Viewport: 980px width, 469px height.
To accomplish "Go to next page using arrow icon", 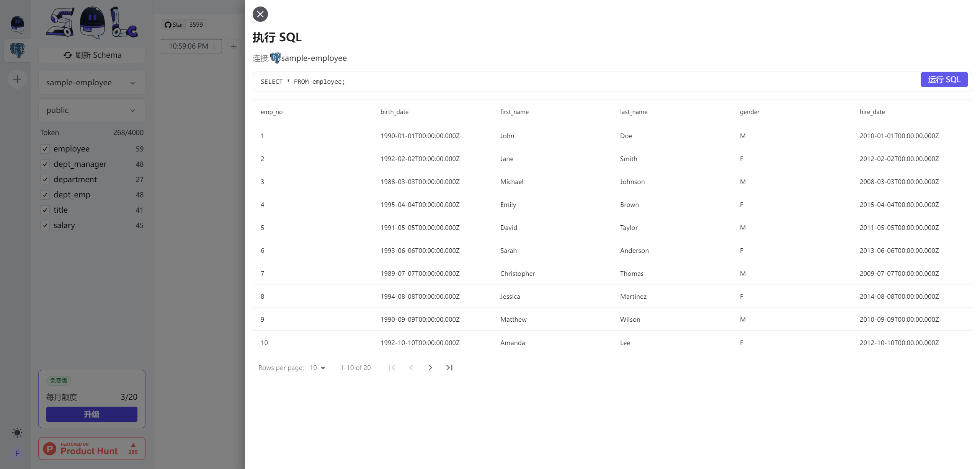I will click(430, 368).
